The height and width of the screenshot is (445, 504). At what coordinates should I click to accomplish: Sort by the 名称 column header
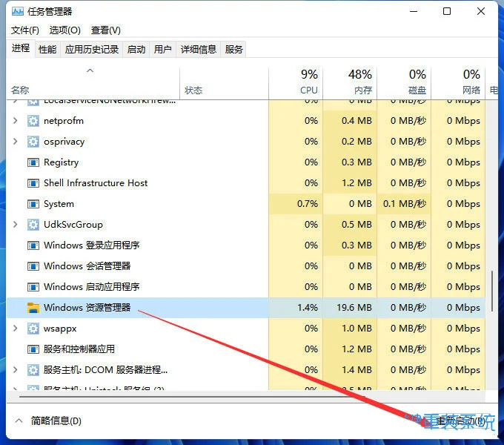coord(93,83)
